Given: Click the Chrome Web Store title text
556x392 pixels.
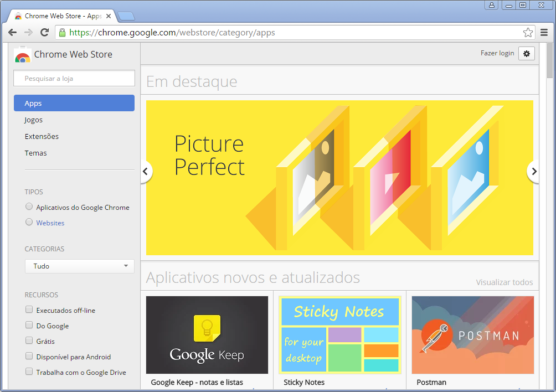Looking at the screenshot, I should (x=73, y=54).
